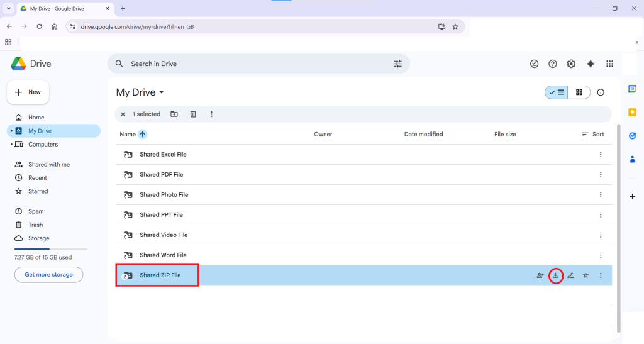This screenshot has height=344, width=644.
Task: Click the Get more storage button
Action: coord(48,275)
